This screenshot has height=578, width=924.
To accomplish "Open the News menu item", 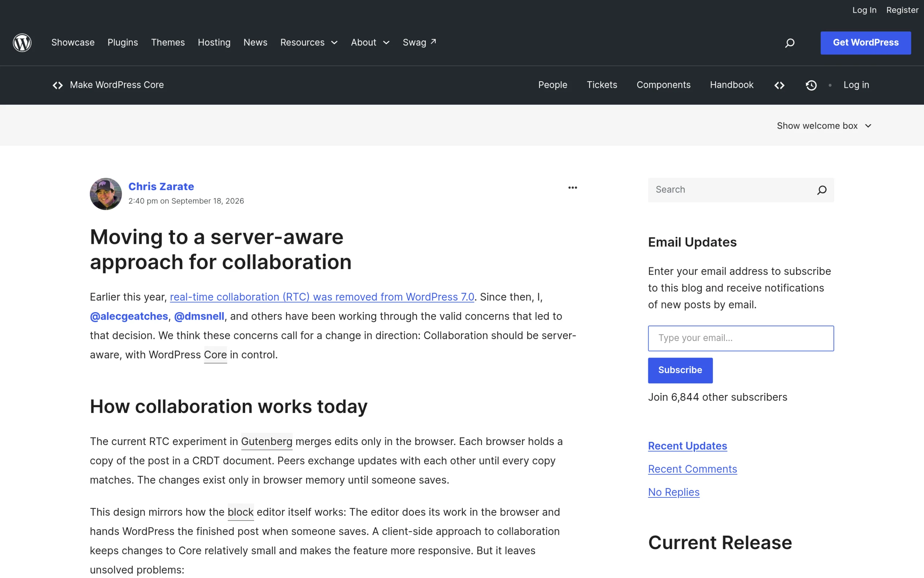I will pyautogui.click(x=256, y=42).
